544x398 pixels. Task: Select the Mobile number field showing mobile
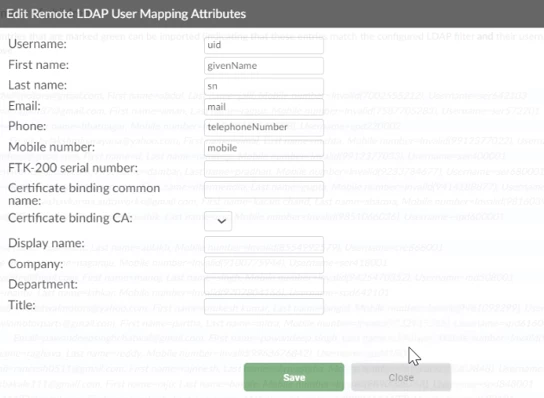click(264, 148)
